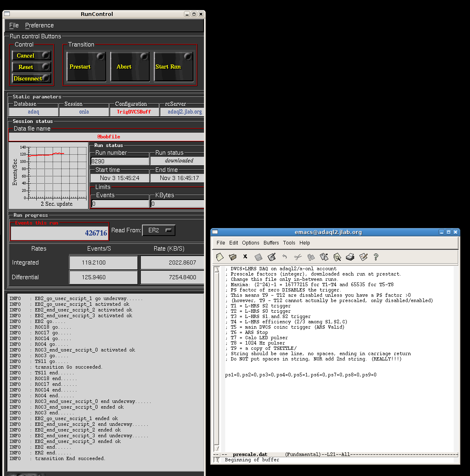Click the Start time Nov 3 15:45:24

pos(120,178)
